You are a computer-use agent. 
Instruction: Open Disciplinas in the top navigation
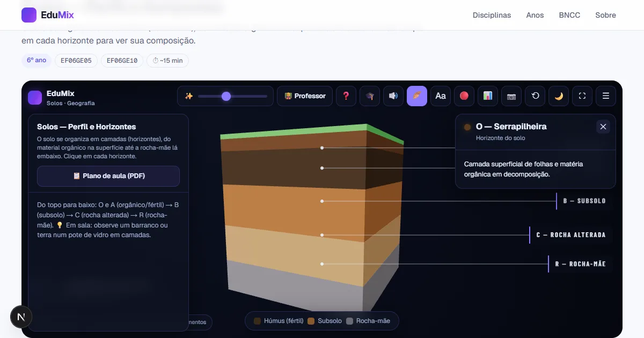(x=492, y=15)
